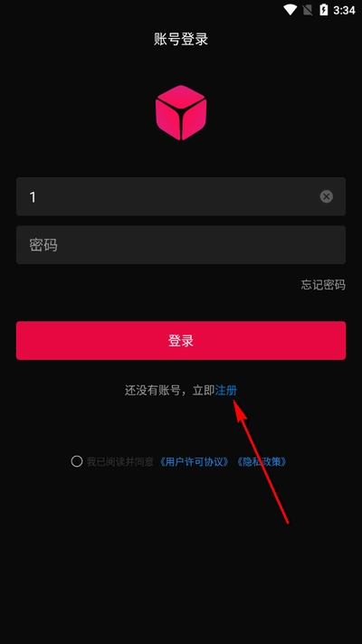This screenshot has height=644, width=362.
Task: Tap the charging battery status icon
Action: [324, 10]
